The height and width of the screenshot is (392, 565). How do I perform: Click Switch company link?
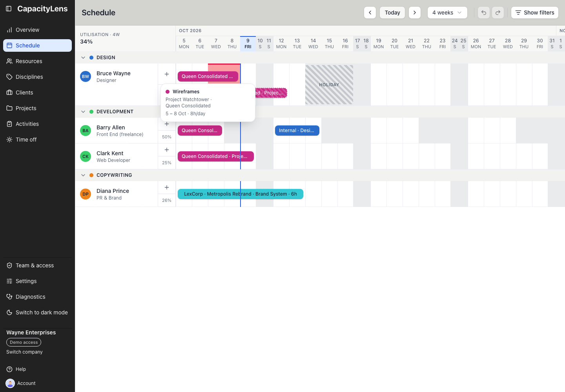24,352
